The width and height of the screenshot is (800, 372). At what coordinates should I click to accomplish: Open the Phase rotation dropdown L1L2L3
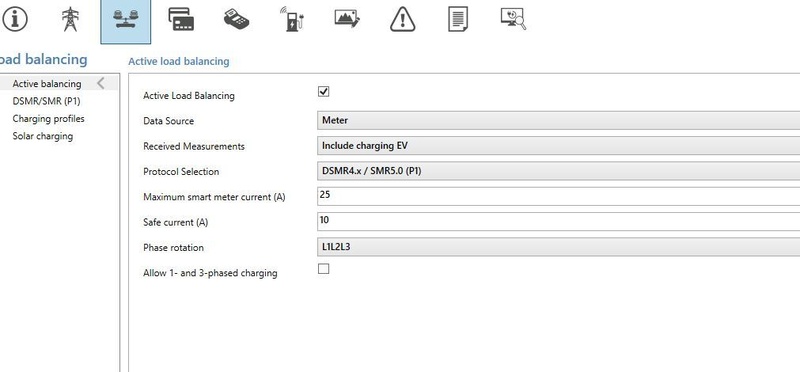558,247
